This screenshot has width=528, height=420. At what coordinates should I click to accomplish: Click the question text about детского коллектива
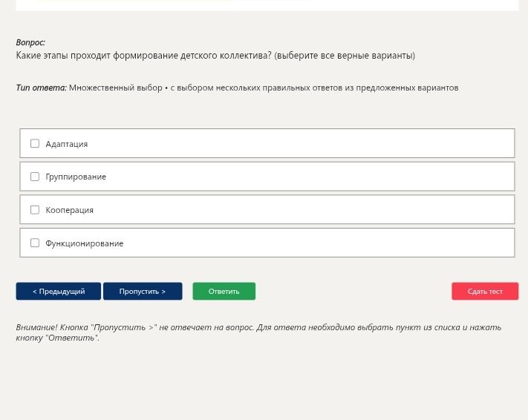pyautogui.click(x=215, y=56)
